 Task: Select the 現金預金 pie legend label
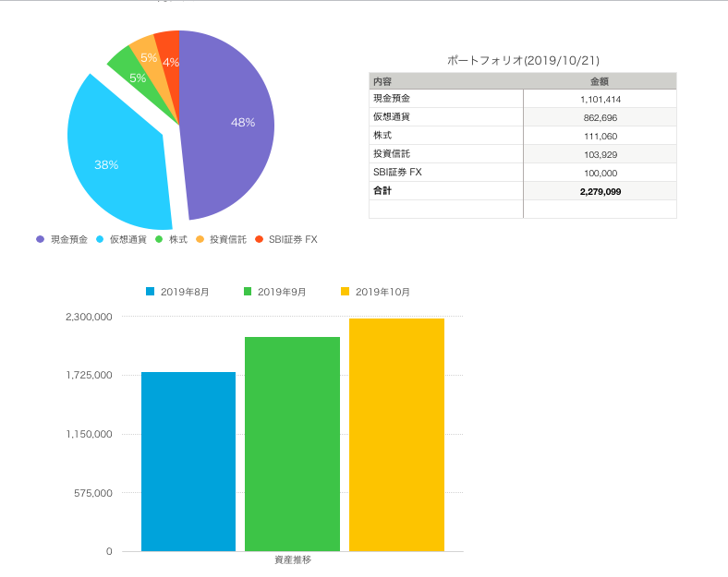[69, 239]
